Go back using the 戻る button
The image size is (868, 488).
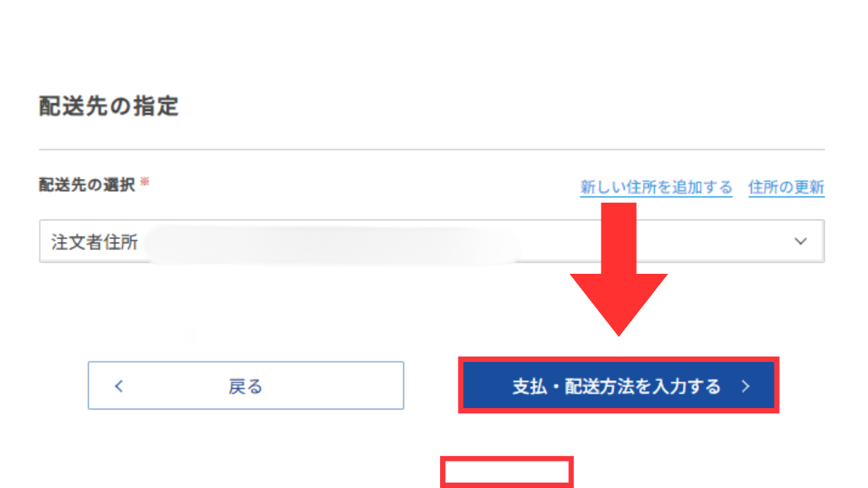[x=245, y=386]
